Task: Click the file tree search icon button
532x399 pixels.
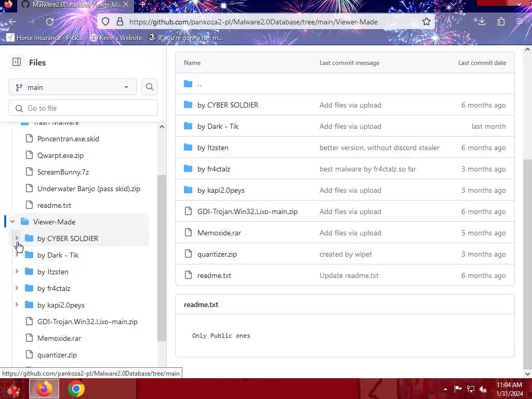Action: tap(149, 87)
